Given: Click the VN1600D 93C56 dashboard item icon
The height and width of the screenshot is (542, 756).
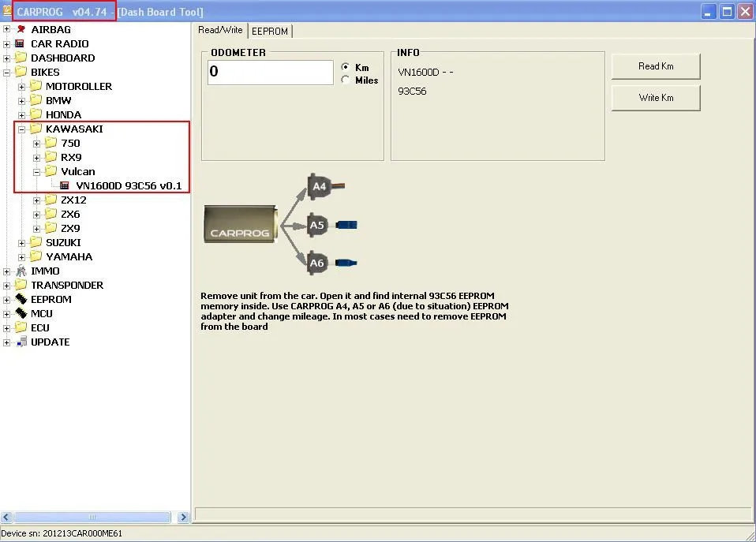Looking at the screenshot, I should coord(65,185).
